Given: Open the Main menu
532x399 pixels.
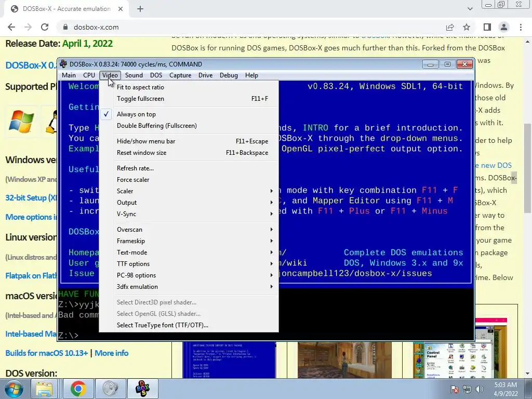Looking at the screenshot, I should 69,75.
